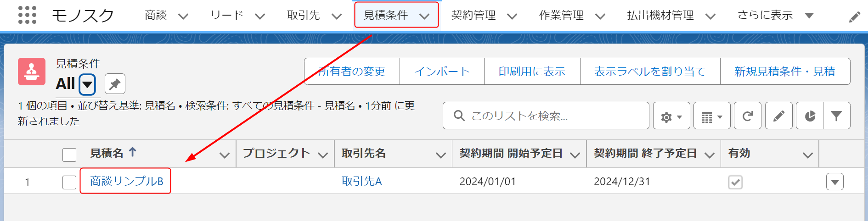Click the 有効 checkbox in row 1
868x221 pixels.
click(x=735, y=182)
